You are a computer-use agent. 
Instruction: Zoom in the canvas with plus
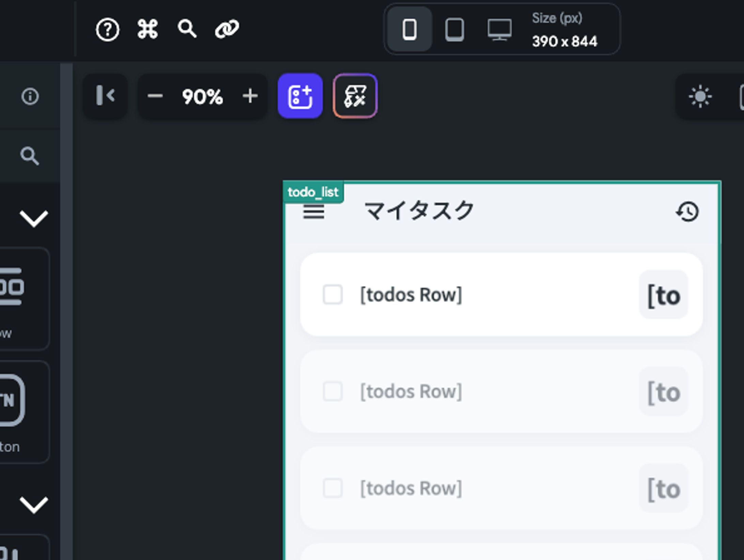250,96
